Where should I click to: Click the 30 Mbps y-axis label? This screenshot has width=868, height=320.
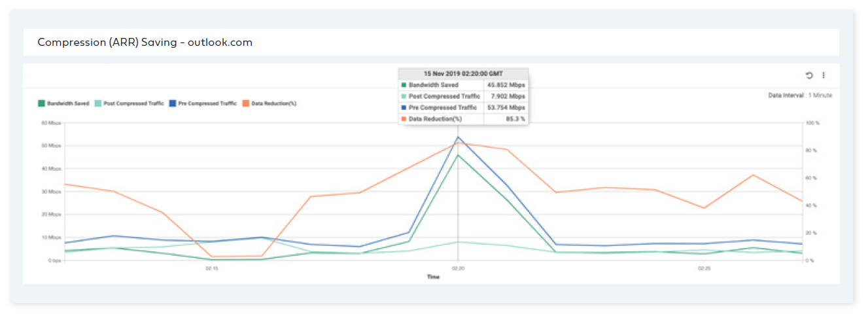pos(51,192)
